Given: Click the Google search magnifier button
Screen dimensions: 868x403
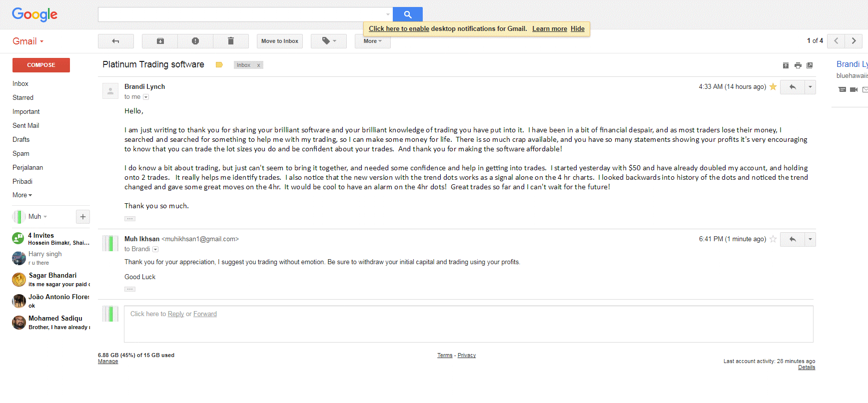Looking at the screenshot, I should 408,14.
